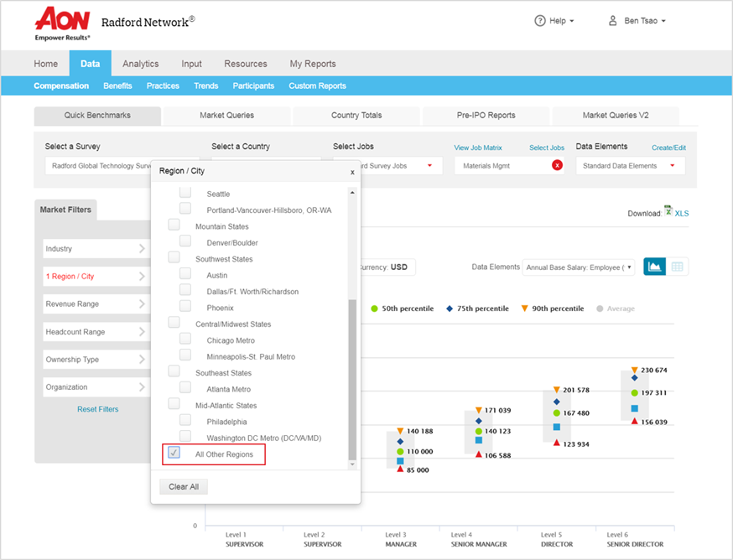This screenshot has height=560, width=733.
Task: Switch to the Market Queries tab
Action: (x=226, y=116)
